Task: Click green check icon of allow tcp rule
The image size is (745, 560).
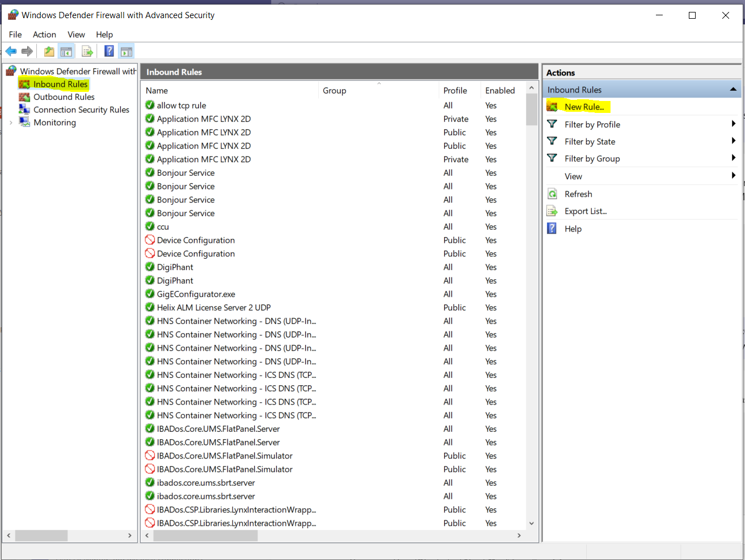Action: point(150,105)
